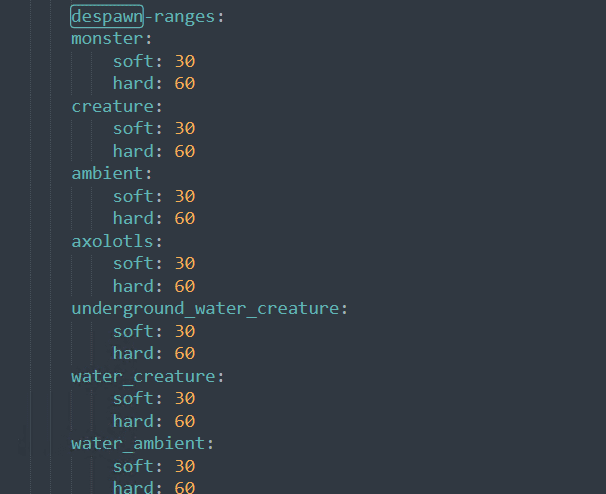Click the word ranges in despawn-ranges
Image resolution: width=606 pixels, height=494 pixels.
pyautogui.click(x=181, y=17)
